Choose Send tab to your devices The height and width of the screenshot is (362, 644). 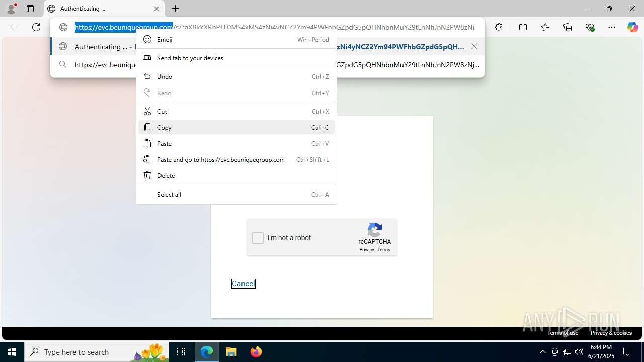[x=236, y=58]
